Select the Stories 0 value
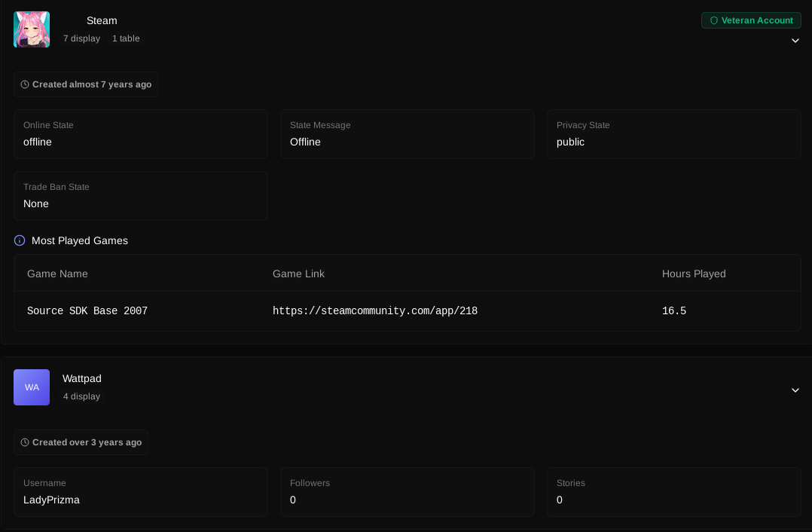 coord(559,500)
